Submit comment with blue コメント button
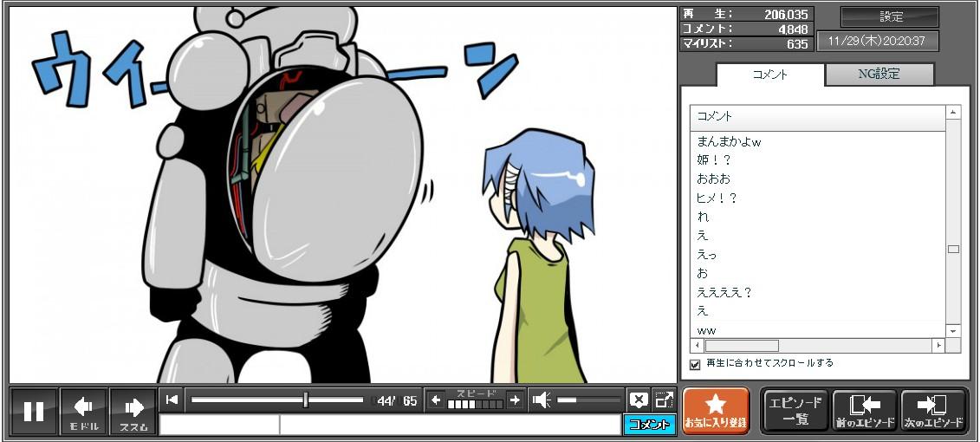The width and height of the screenshot is (980, 442). (649, 425)
